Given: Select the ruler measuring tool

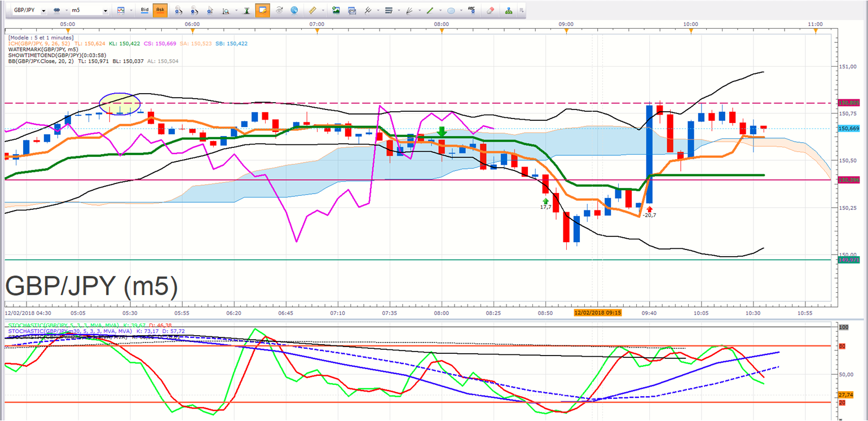Looking at the screenshot, I should (314, 10).
